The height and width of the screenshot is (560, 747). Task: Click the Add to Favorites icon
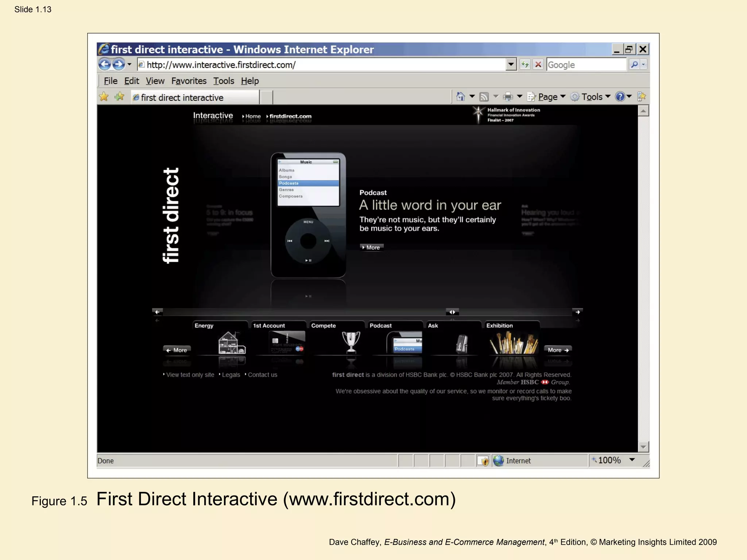(x=119, y=97)
